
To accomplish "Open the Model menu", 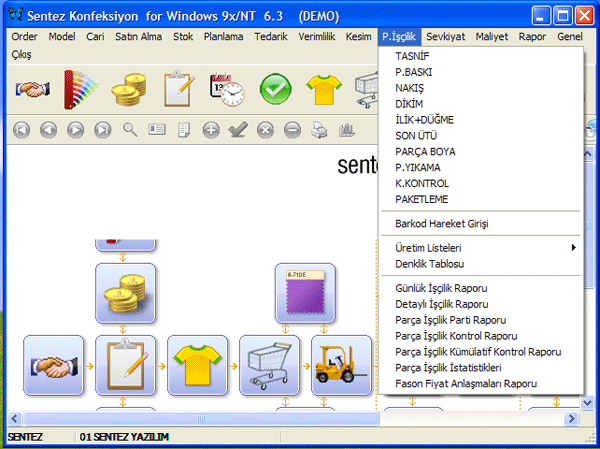I will (62, 37).
